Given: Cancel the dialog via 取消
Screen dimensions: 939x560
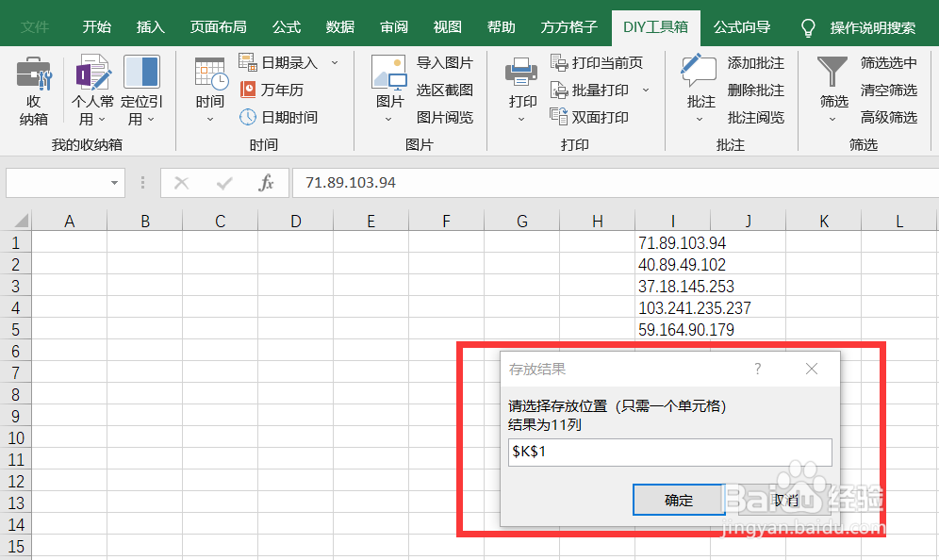Looking at the screenshot, I should tap(785, 500).
